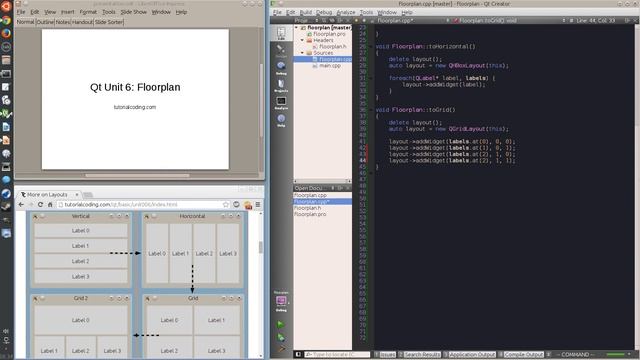Open File menu in Qt Creator
Image resolution: width=640 pixels, height=360 pixels.
tap(277, 12)
